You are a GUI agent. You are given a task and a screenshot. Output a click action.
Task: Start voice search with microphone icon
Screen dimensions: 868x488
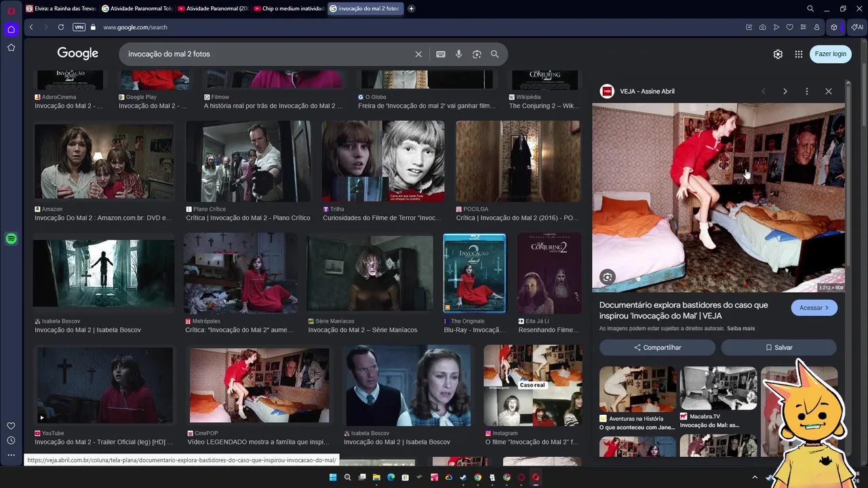tap(458, 54)
